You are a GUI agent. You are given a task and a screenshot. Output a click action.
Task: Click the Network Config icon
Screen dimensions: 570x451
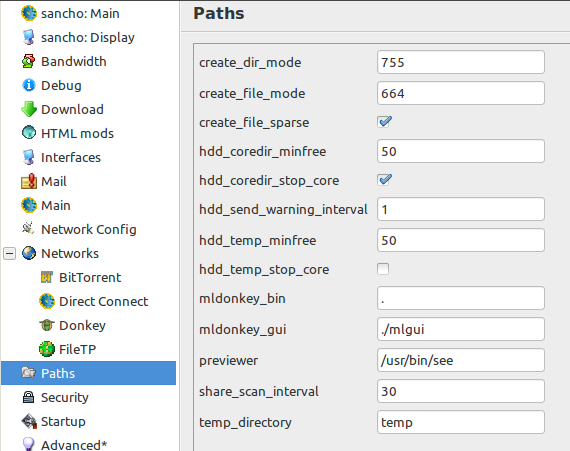28,229
